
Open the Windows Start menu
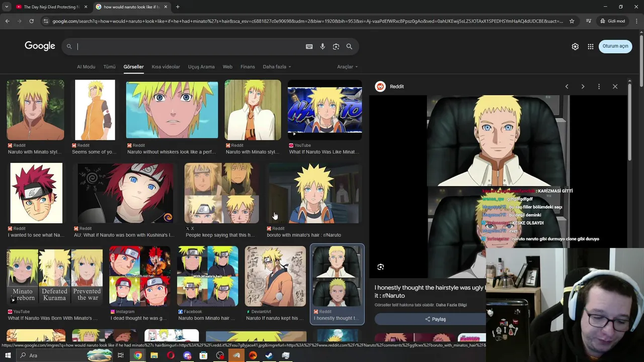[8, 355]
